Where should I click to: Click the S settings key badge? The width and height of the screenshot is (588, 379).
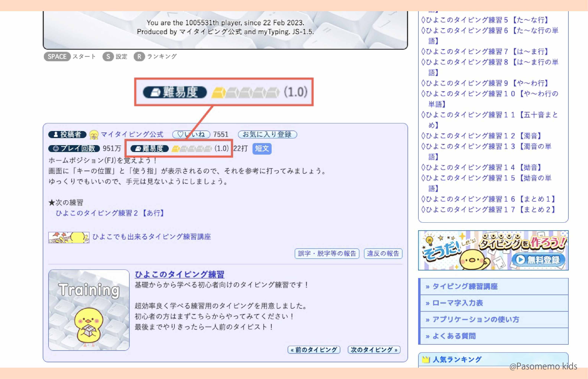(x=108, y=57)
